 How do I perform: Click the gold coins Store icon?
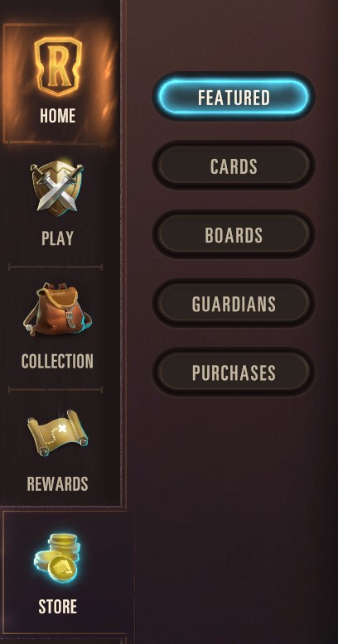pyautogui.click(x=57, y=557)
